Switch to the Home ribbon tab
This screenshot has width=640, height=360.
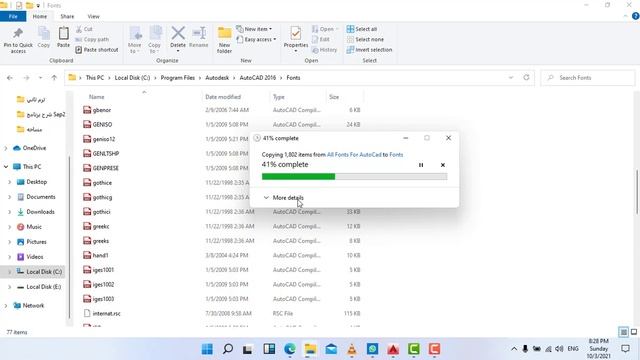[x=40, y=16]
